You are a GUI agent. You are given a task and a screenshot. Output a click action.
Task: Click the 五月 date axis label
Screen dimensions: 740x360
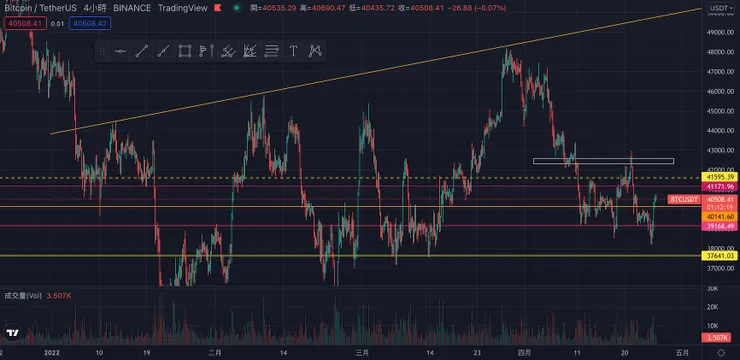[x=682, y=352]
